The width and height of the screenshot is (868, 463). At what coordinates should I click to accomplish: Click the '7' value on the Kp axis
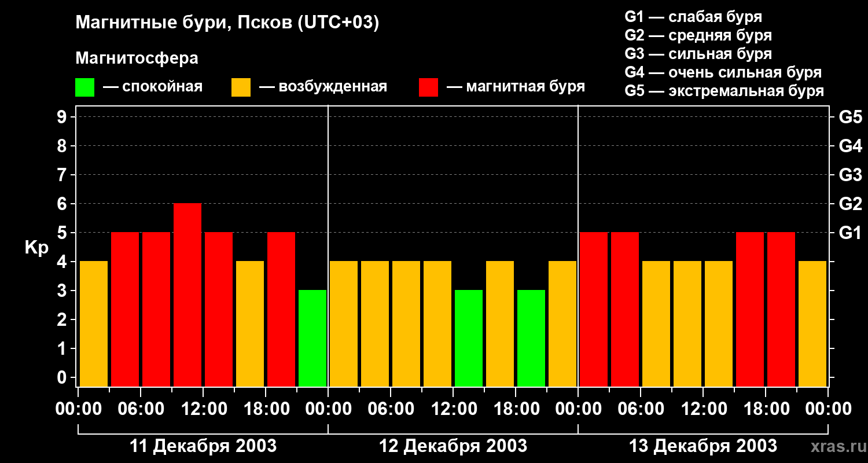click(63, 175)
